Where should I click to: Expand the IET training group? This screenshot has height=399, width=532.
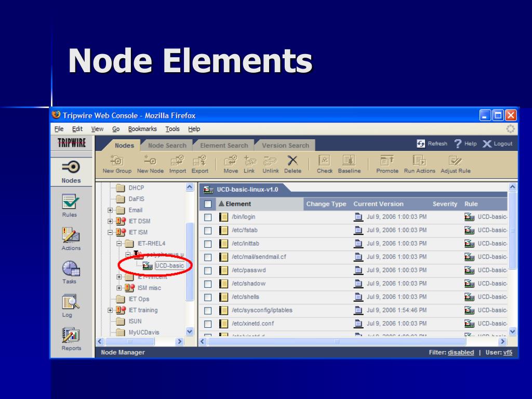pos(110,310)
